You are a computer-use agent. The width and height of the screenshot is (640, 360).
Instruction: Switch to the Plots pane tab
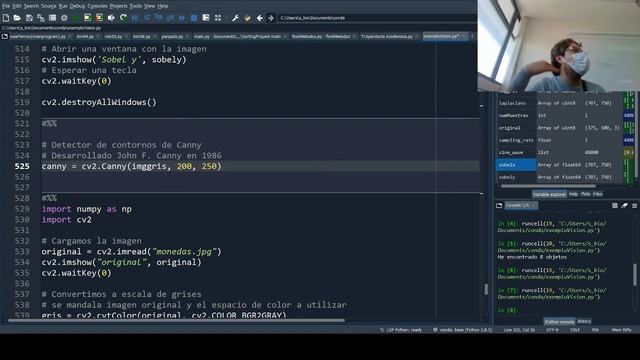point(586,194)
